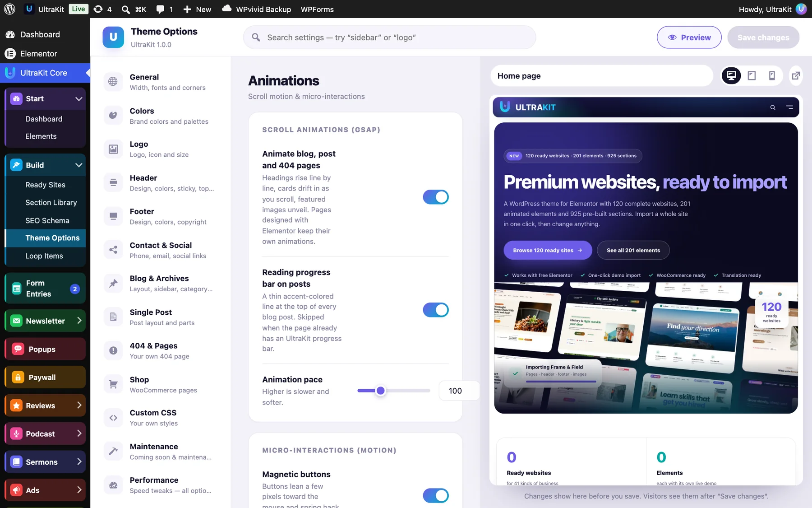The width and height of the screenshot is (812, 508).
Task: Open the hamburger menu in preview header
Action: (x=789, y=107)
